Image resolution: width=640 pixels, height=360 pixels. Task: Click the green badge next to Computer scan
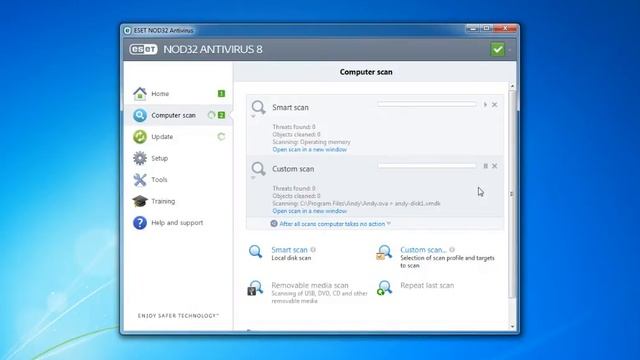pos(221,115)
